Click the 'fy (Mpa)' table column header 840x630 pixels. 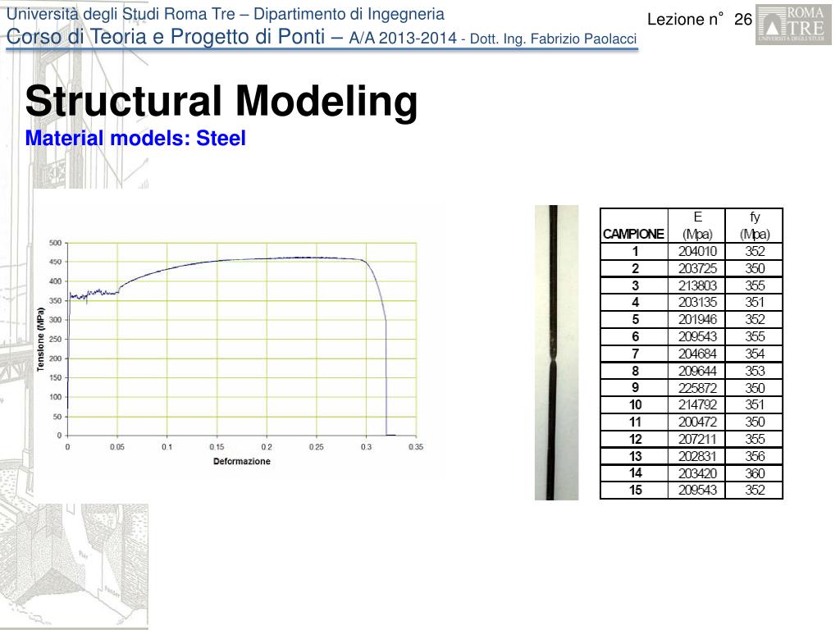point(755,226)
